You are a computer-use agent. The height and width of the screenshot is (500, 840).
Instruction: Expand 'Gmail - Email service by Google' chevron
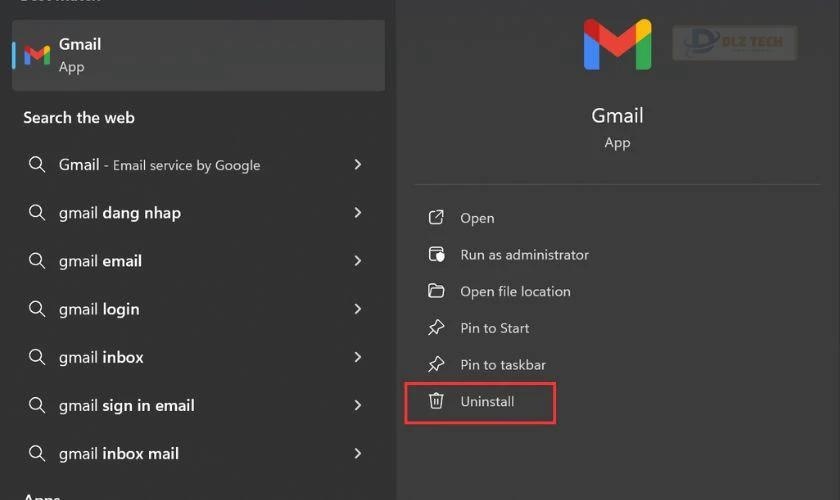tap(358, 165)
